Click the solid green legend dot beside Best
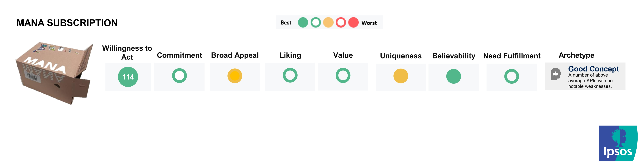 pyautogui.click(x=303, y=23)
